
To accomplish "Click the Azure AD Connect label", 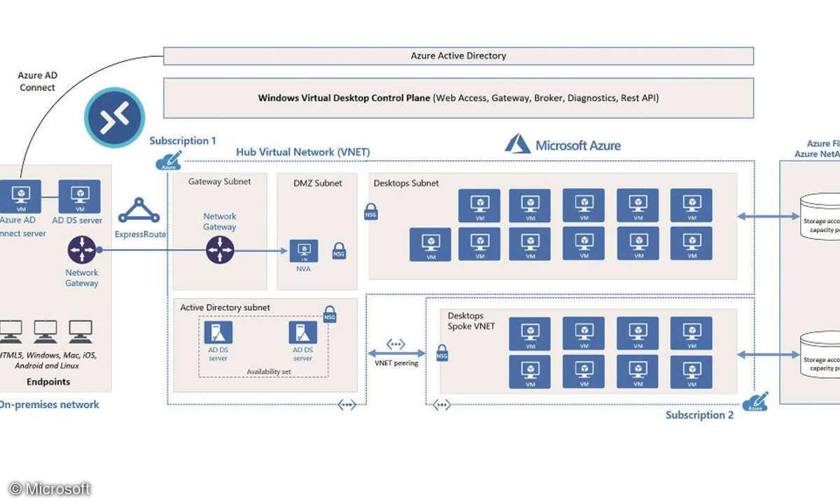I will coord(38,81).
